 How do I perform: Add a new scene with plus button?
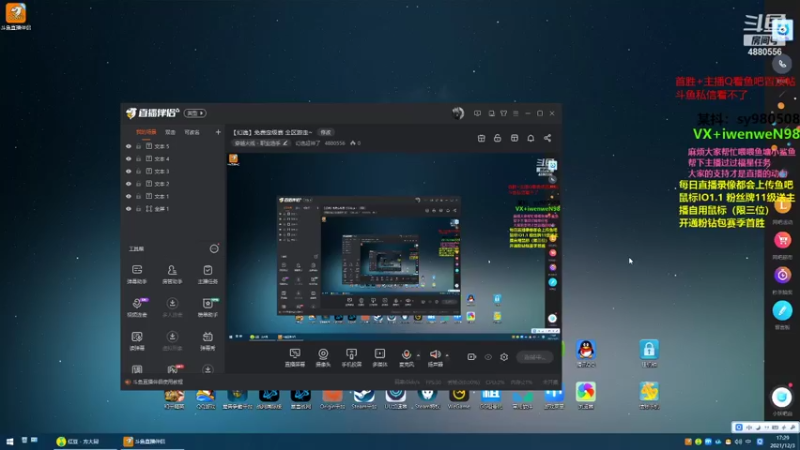pos(218,133)
